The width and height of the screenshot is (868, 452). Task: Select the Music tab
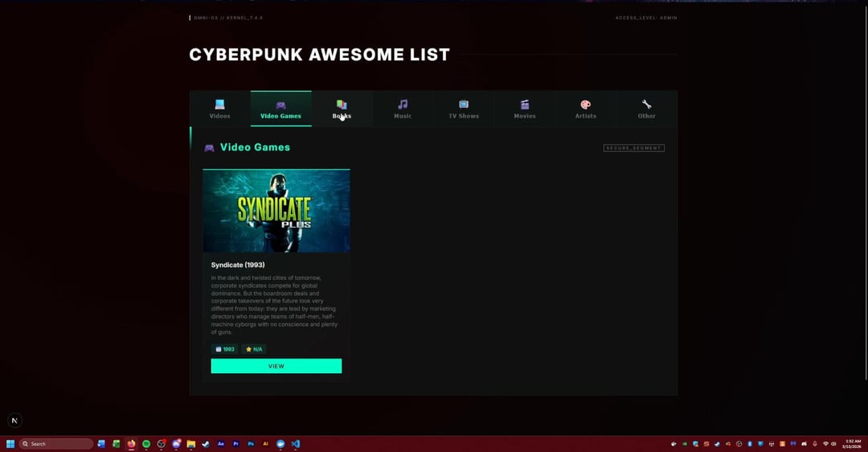coord(403,109)
